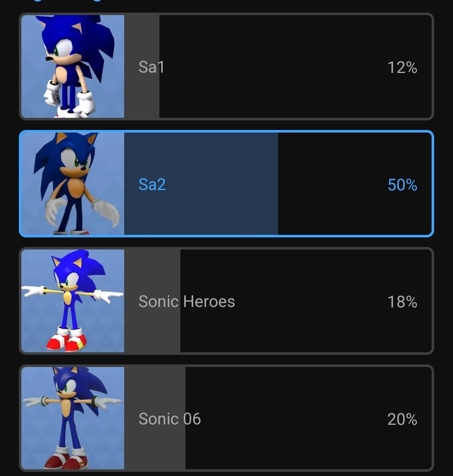This screenshot has height=476, width=453.
Task: Choose the Sonic Heroes option label
Action: click(187, 302)
